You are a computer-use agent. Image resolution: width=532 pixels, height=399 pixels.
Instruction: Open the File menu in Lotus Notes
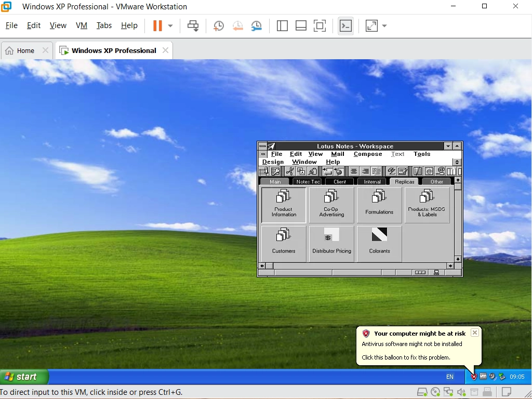[276, 154]
